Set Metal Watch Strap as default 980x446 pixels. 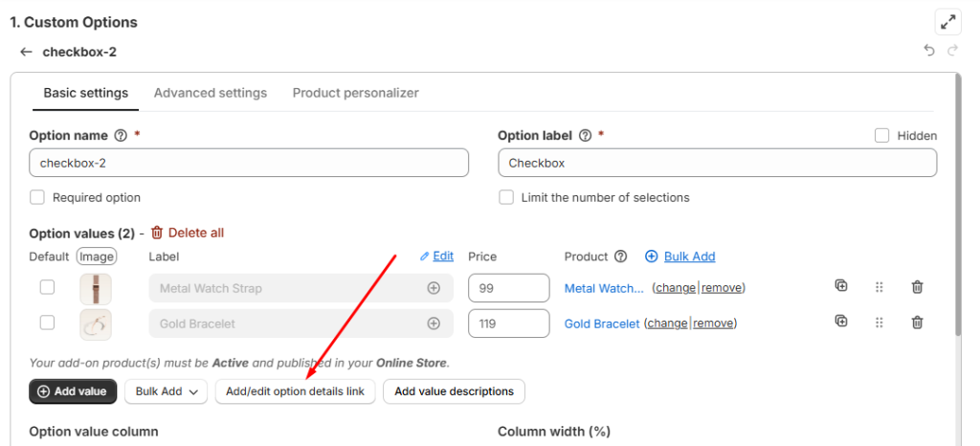(47, 287)
